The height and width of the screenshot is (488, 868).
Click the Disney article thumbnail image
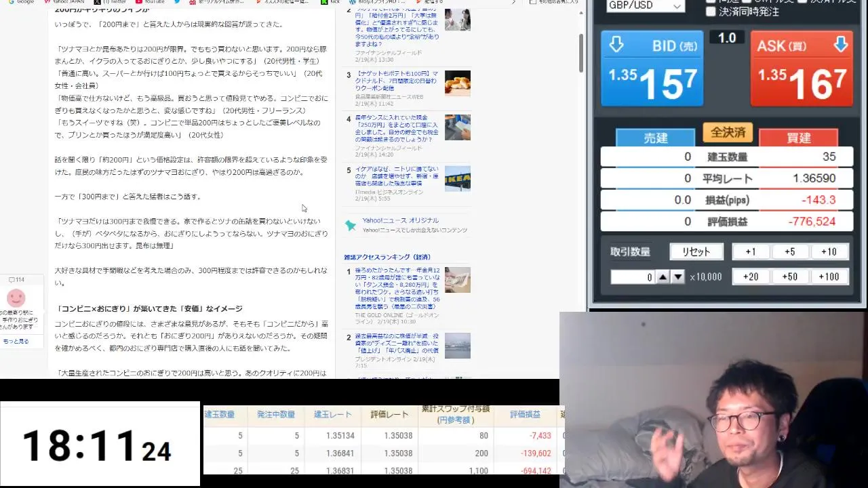457,346
